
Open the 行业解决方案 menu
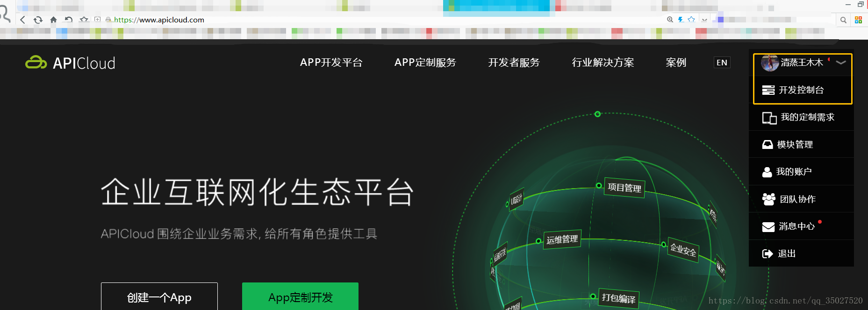tap(603, 63)
